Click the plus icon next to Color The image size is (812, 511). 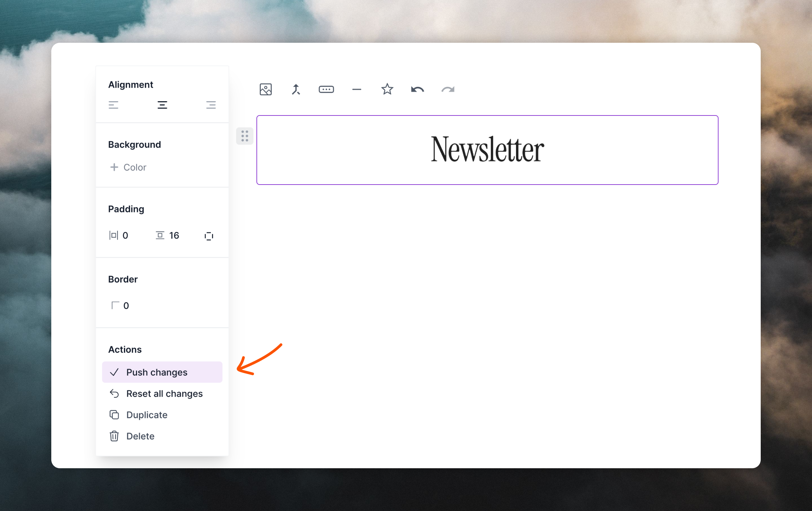click(114, 167)
